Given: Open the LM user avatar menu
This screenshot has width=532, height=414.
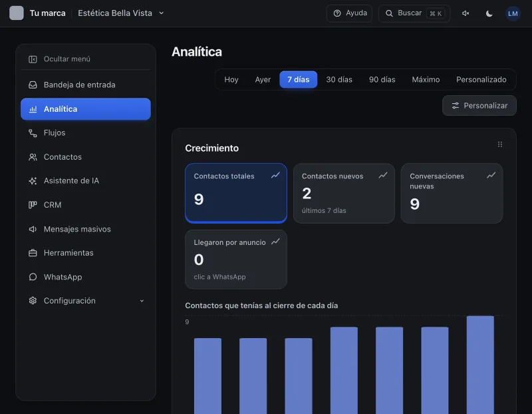Looking at the screenshot, I should (513, 13).
